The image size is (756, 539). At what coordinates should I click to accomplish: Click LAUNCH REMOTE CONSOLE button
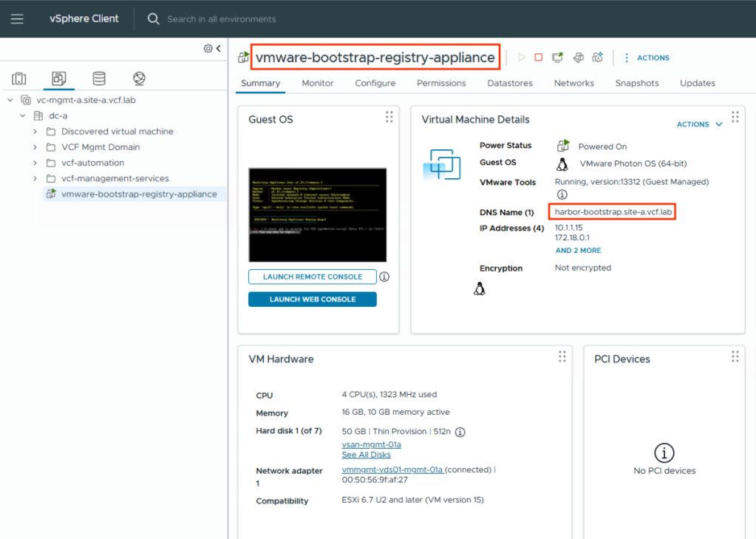(313, 277)
